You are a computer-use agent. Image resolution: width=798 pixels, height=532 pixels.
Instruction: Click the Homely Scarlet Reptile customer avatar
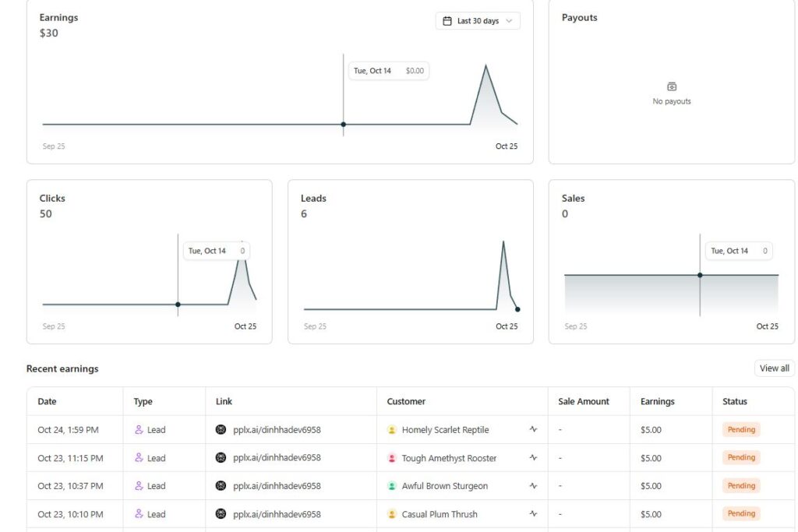pos(392,430)
